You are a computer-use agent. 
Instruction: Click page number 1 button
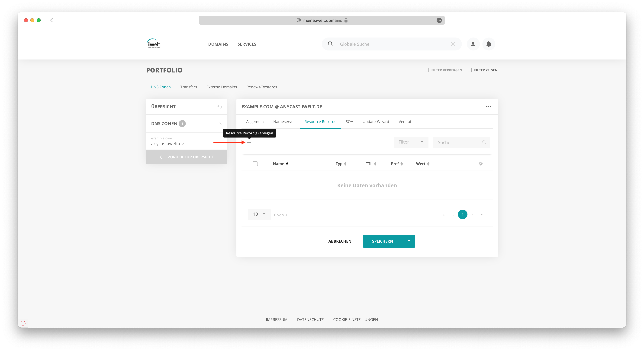tap(463, 214)
